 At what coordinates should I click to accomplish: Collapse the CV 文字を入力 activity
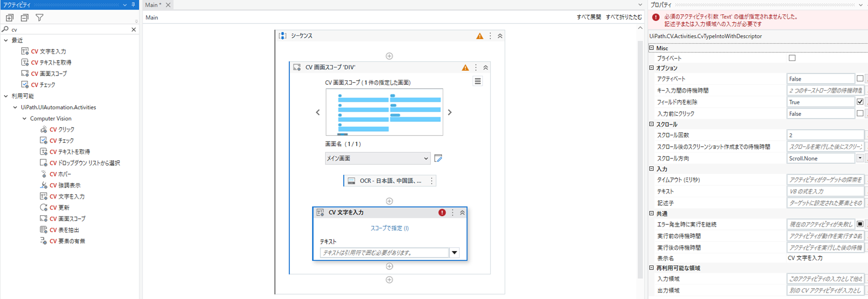462,213
